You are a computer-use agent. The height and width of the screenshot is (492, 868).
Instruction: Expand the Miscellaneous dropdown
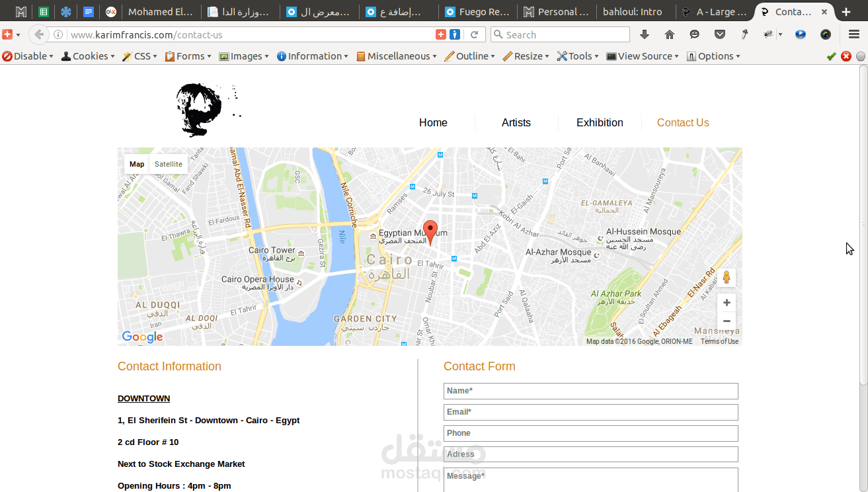397,56
